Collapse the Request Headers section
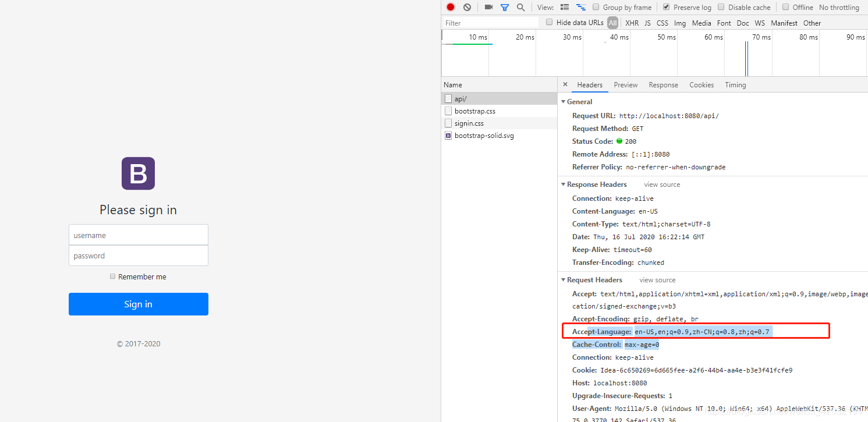 (563, 280)
